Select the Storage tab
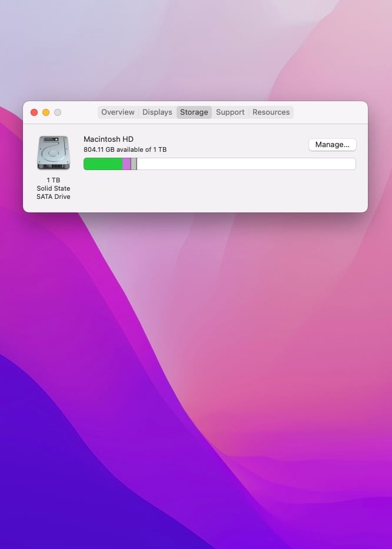The image size is (392, 549). coord(194,112)
